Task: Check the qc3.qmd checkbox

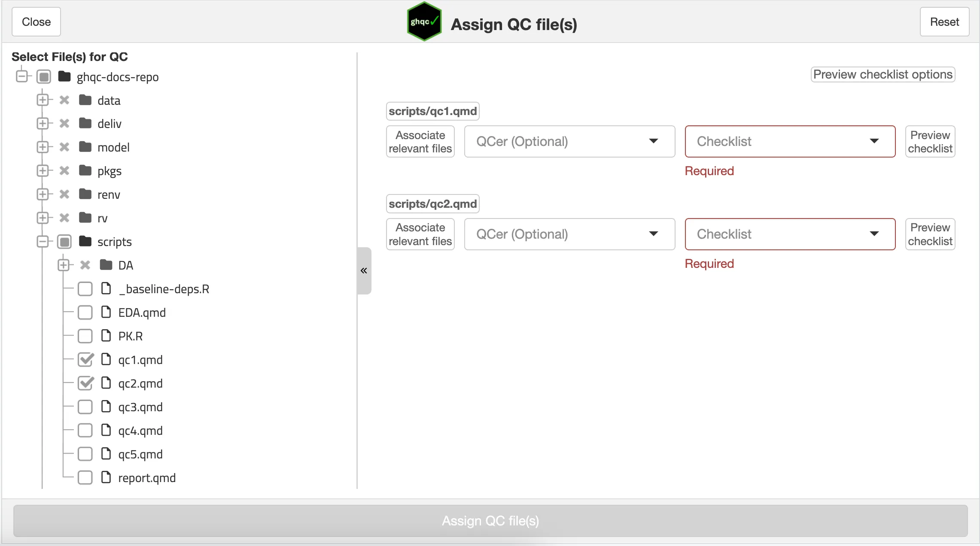Action: (x=85, y=406)
